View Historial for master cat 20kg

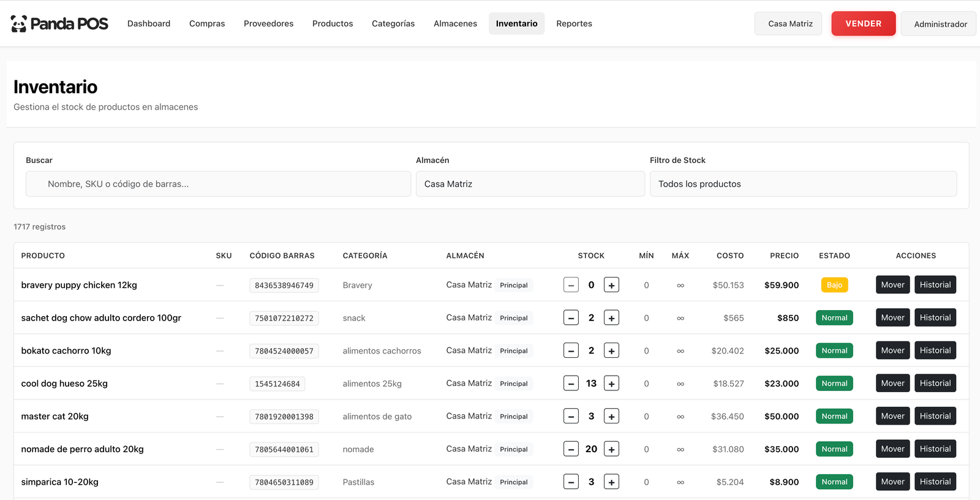935,416
